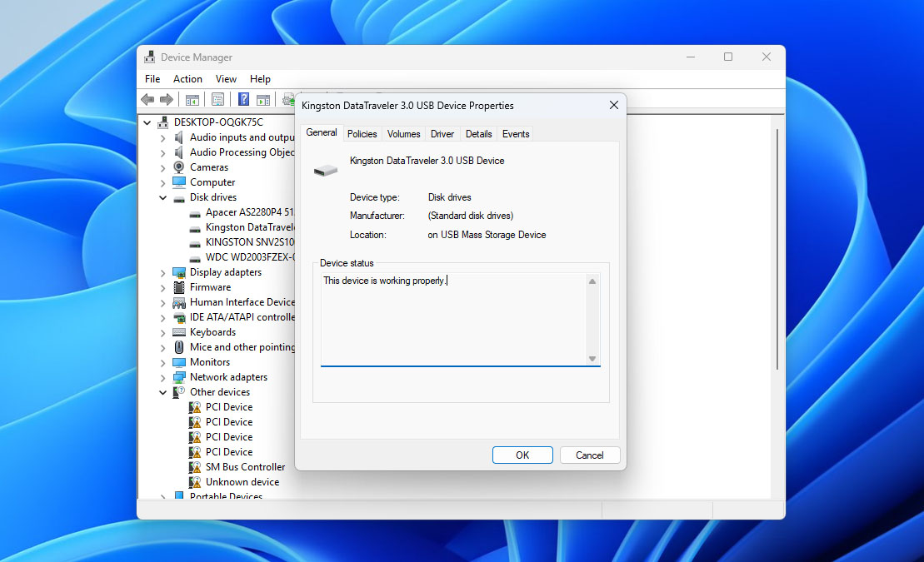Click the Computer monitor icon in tree

[178, 182]
